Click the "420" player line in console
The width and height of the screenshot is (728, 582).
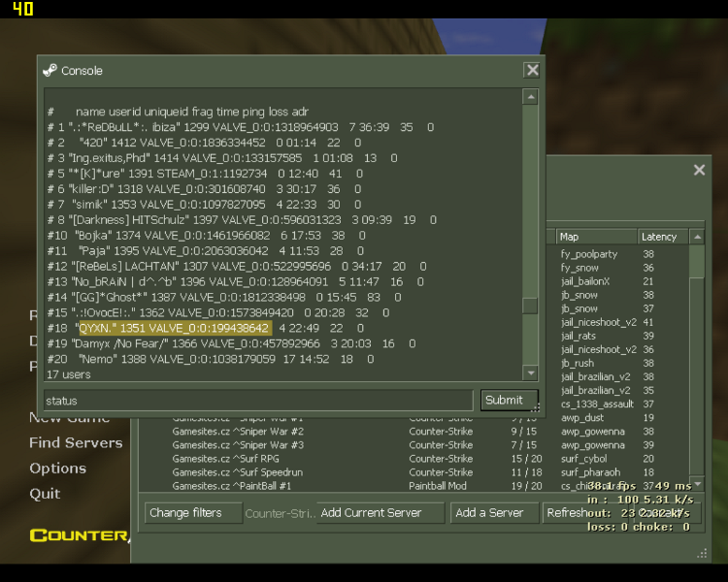(x=204, y=143)
